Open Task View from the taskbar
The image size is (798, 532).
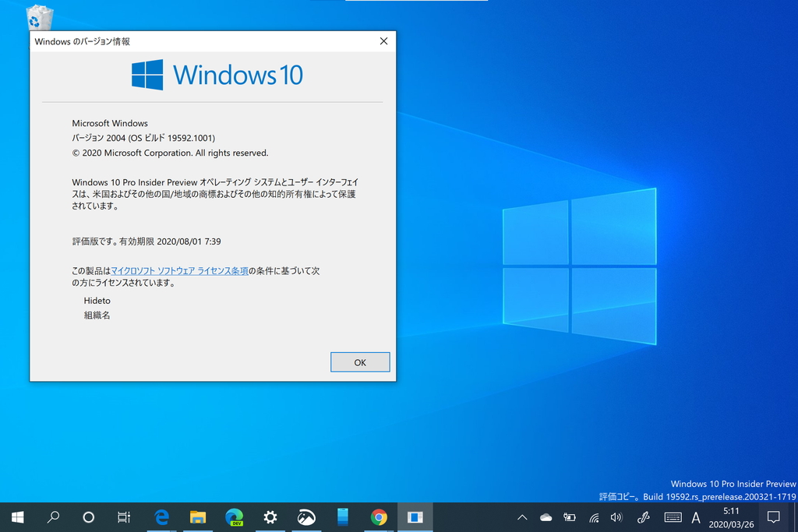(123, 516)
